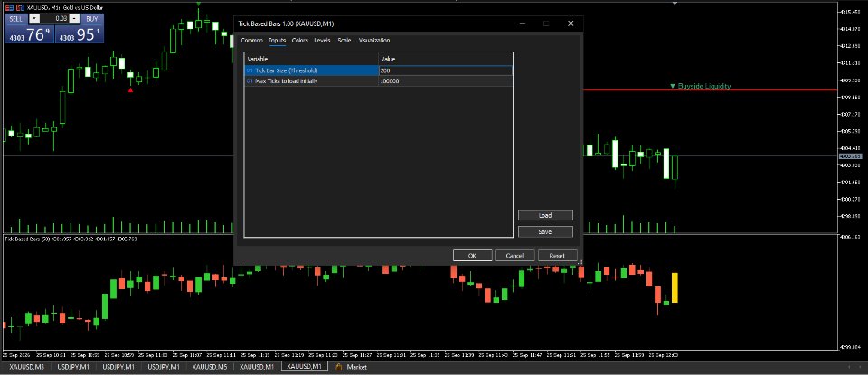
Task: Click the Value column header
Action: [446, 59]
